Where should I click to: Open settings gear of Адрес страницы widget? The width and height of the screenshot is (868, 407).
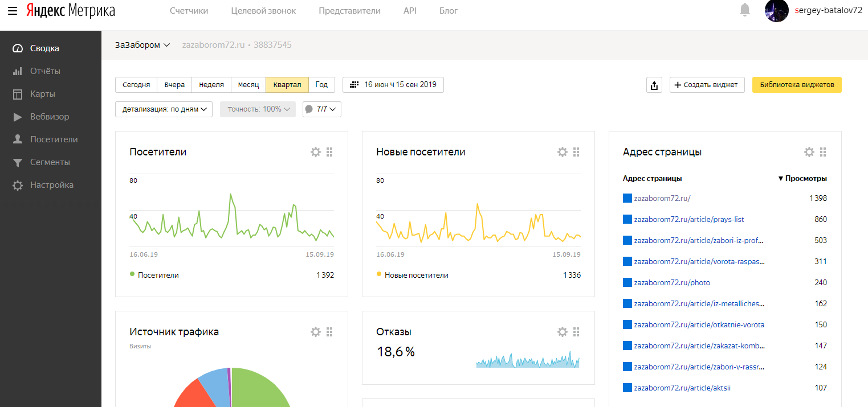(x=809, y=152)
